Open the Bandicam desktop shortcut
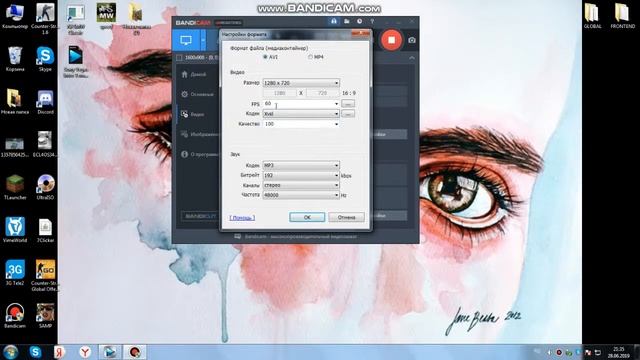This screenshot has width=640, height=360. (x=15, y=316)
